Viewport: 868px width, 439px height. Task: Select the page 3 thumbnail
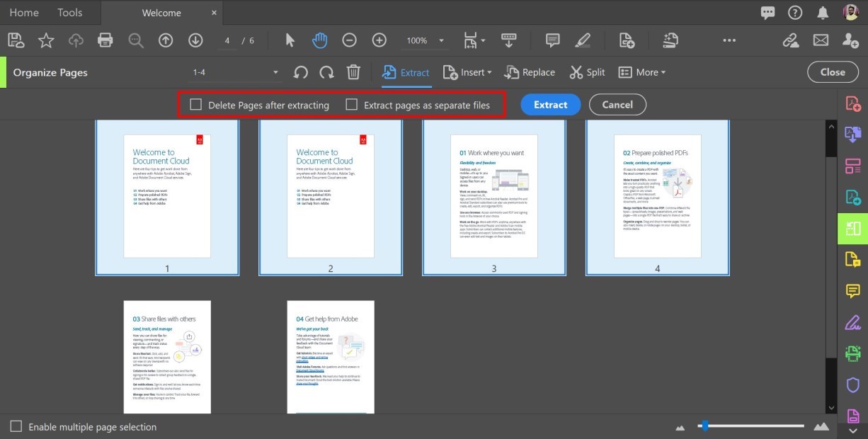[x=493, y=196]
